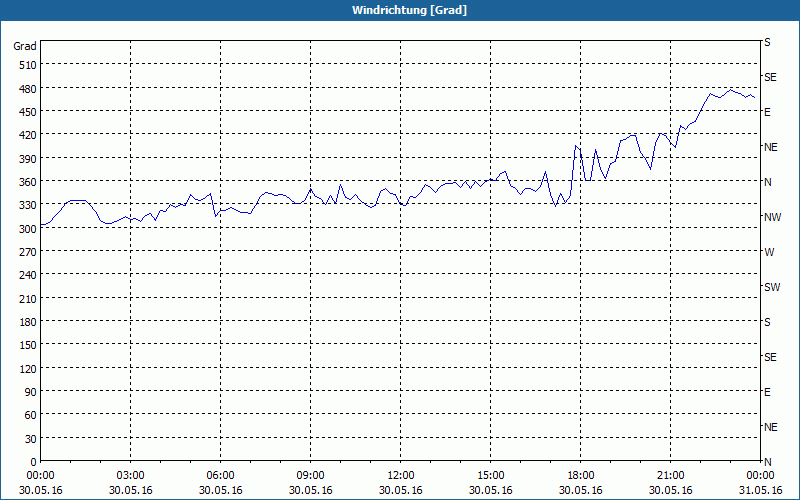The height and width of the screenshot is (500, 800).
Task: Click the date label "31.05.16"
Action: point(760,490)
